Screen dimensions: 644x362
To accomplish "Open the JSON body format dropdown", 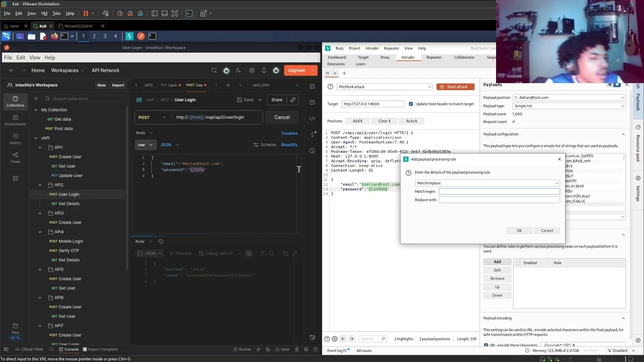I will [x=170, y=145].
